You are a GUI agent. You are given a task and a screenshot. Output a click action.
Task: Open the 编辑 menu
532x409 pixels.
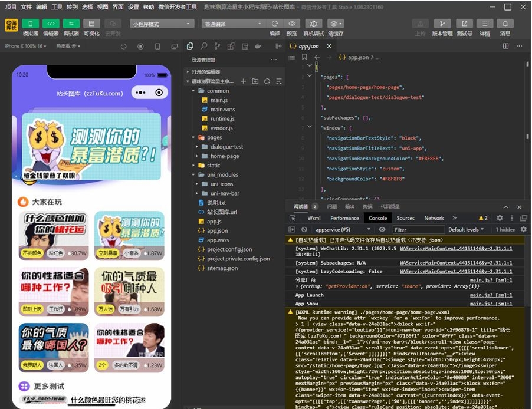(x=41, y=7)
